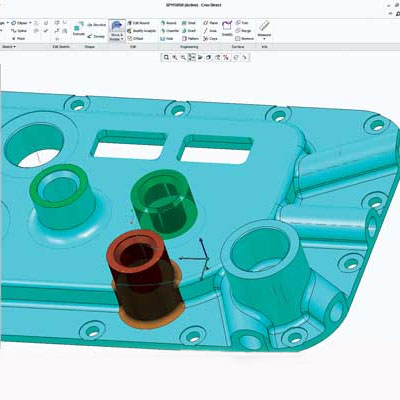Click the Zoom Out view icon

click(x=183, y=58)
